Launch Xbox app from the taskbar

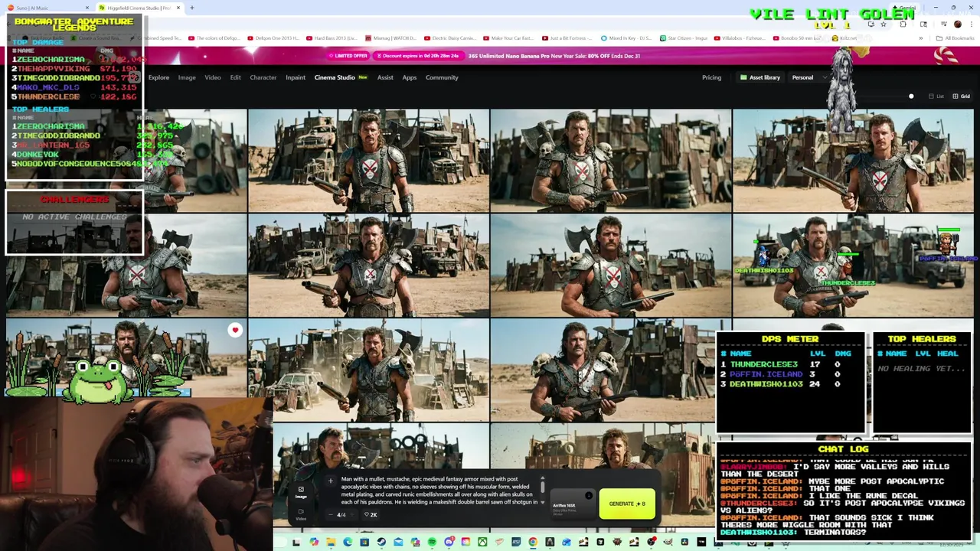[482, 542]
